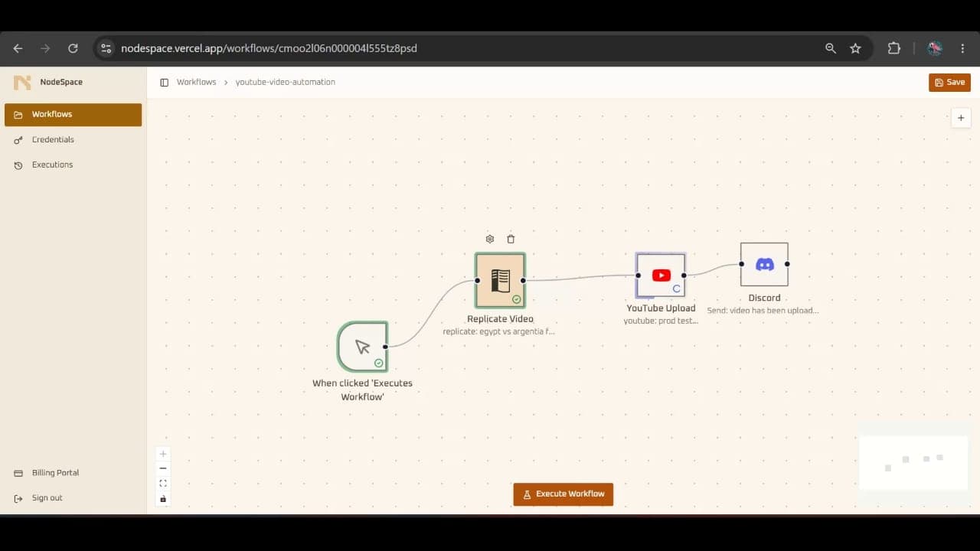Open the browser profile avatar
The height and width of the screenshot is (551, 980).
[x=934, y=48]
